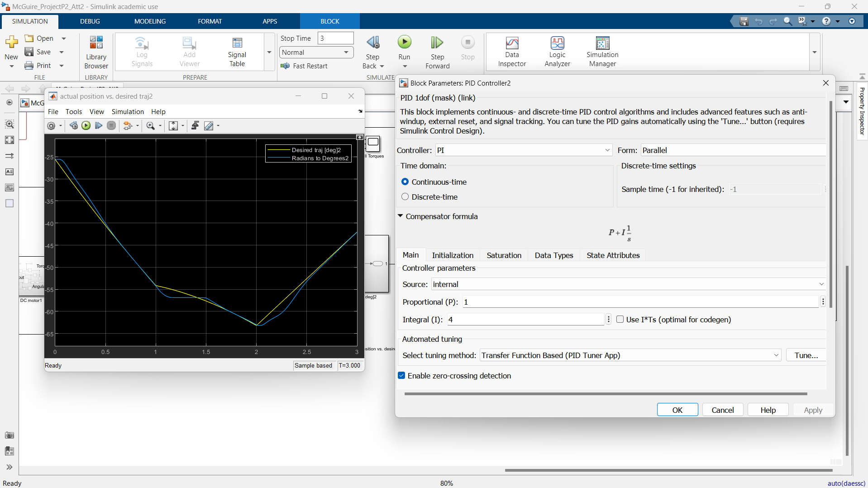Click the scope Scale axes limits icon
The height and width of the screenshot is (488, 868).
[x=173, y=126]
